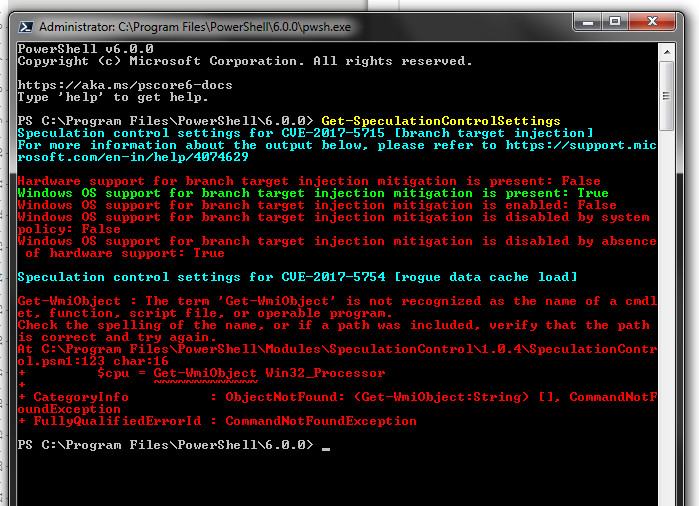Click the scrollbar up arrow
Image resolution: width=699 pixels, height=506 pixels.
point(667,52)
